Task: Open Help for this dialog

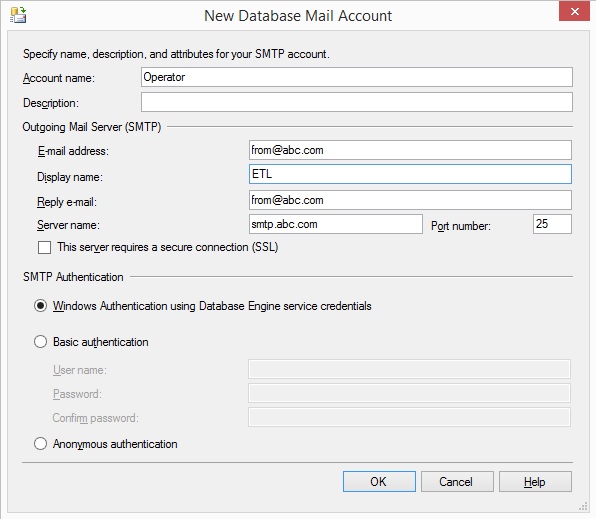Action: click(535, 482)
